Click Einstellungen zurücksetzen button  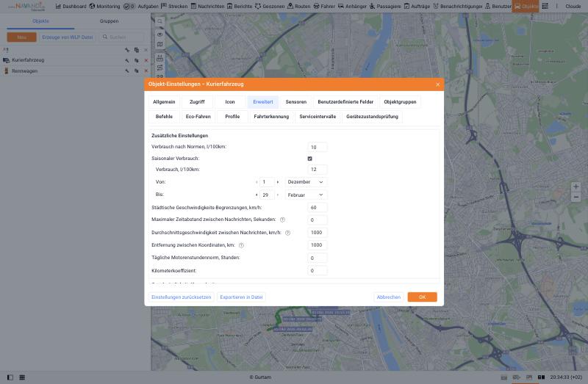(181, 297)
